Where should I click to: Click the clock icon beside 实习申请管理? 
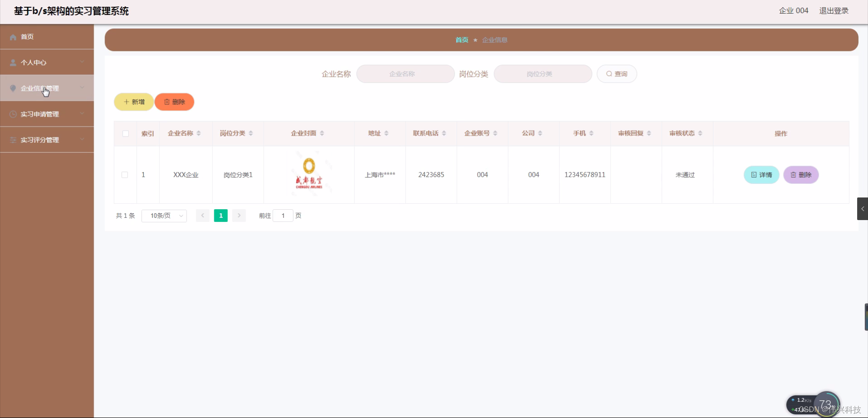coord(12,114)
